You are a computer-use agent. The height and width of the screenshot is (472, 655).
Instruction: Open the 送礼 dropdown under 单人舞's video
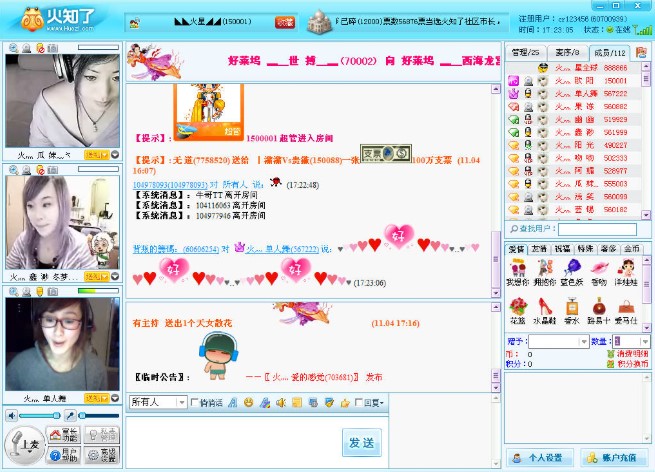96,398
